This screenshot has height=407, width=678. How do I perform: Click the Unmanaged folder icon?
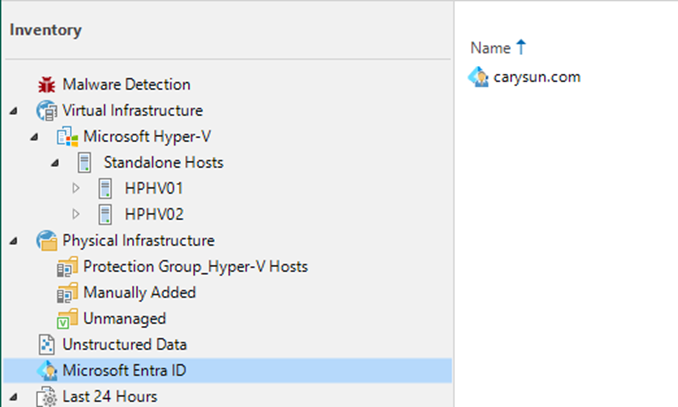pos(67,319)
